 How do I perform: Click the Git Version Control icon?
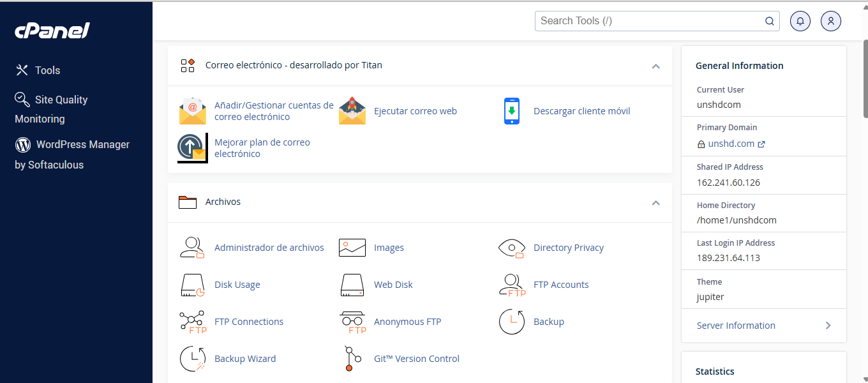(349, 359)
